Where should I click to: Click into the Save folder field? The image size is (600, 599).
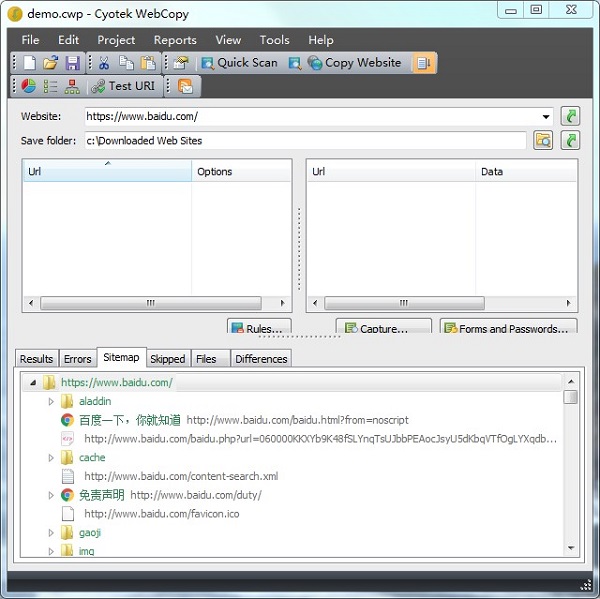pos(305,140)
